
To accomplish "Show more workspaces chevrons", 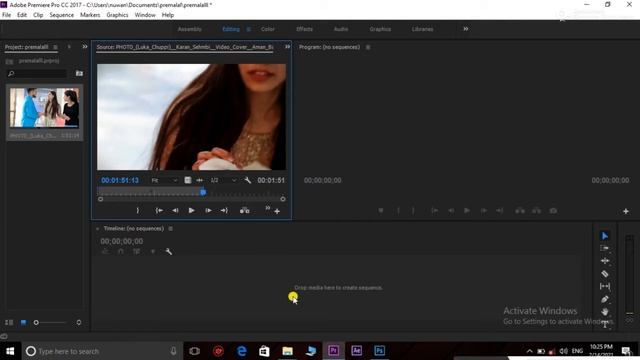I will tap(466, 29).
